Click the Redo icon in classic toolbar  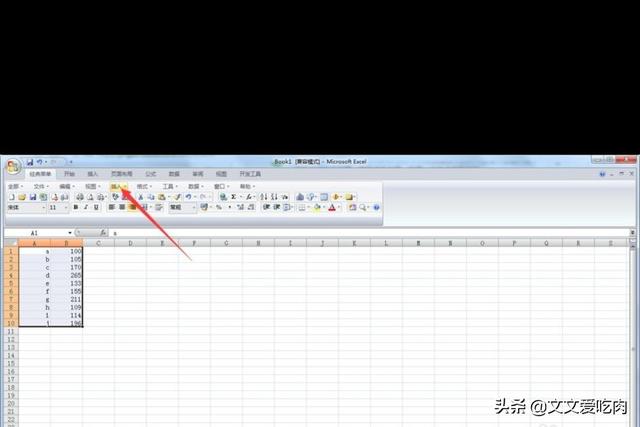[203, 197]
